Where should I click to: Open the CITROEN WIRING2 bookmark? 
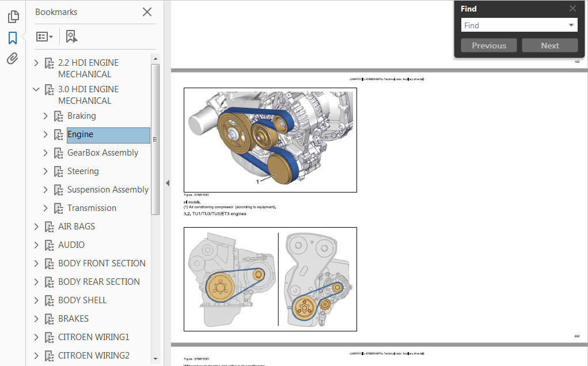click(x=93, y=356)
